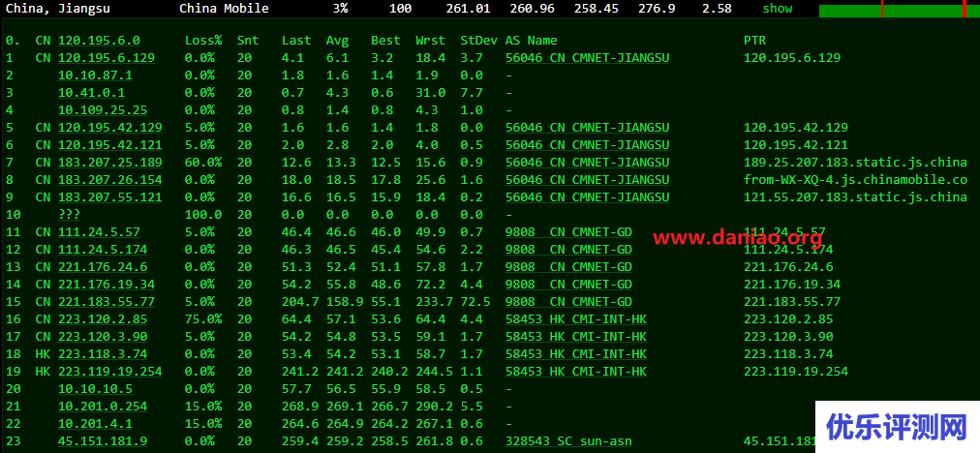Open the final hop IP 45.151.181.9
This screenshot has width=980, height=453.
tap(103, 441)
